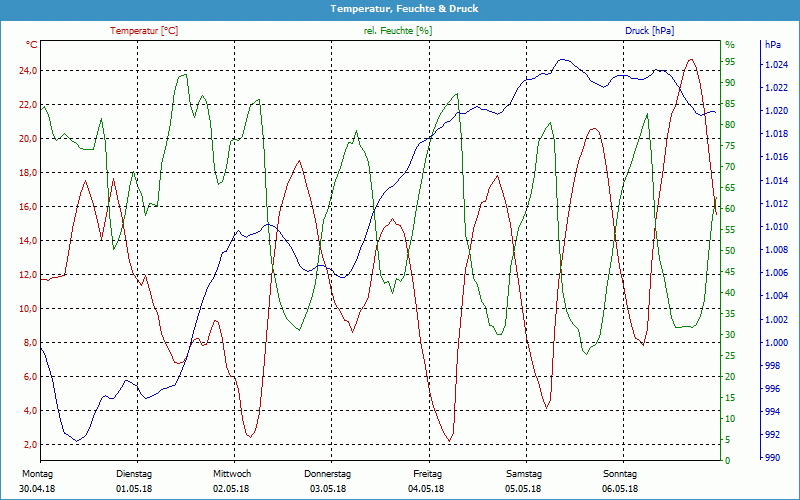Image resolution: width=800 pixels, height=500 pixels.
Task: Click the '1.020' pressure axis value
Action: [776, 111]
